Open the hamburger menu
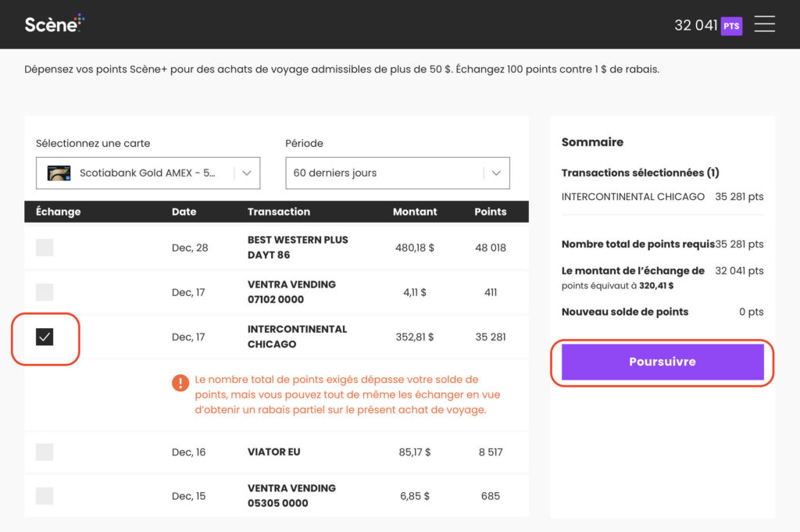 pyautogui.click(x=764, y=24)
